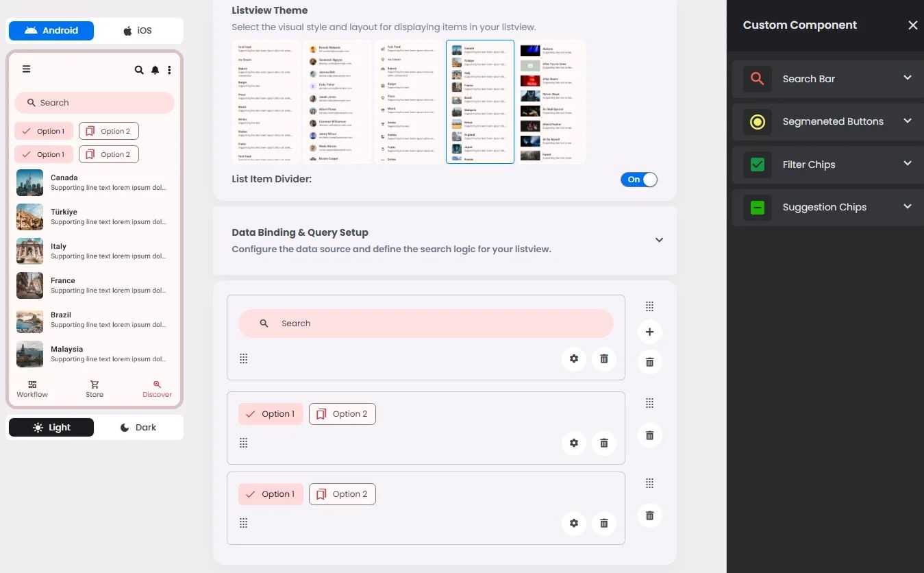Viewport: 924px width, 573px height.
Task: Choose the avatar contacts listview theme
Action: (x=338, y=101)
